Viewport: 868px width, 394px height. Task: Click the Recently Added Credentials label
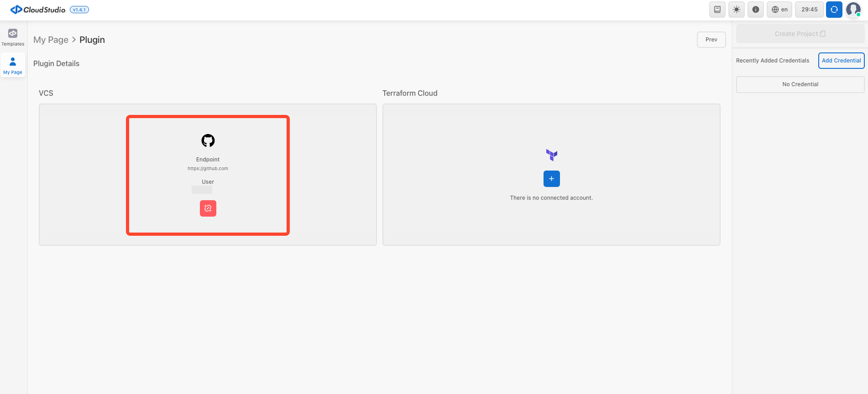[773, 61]
